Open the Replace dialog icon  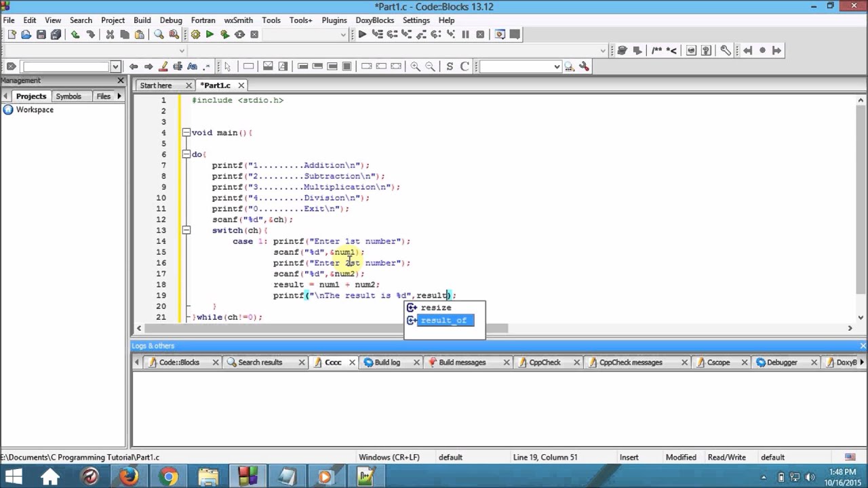174,35
